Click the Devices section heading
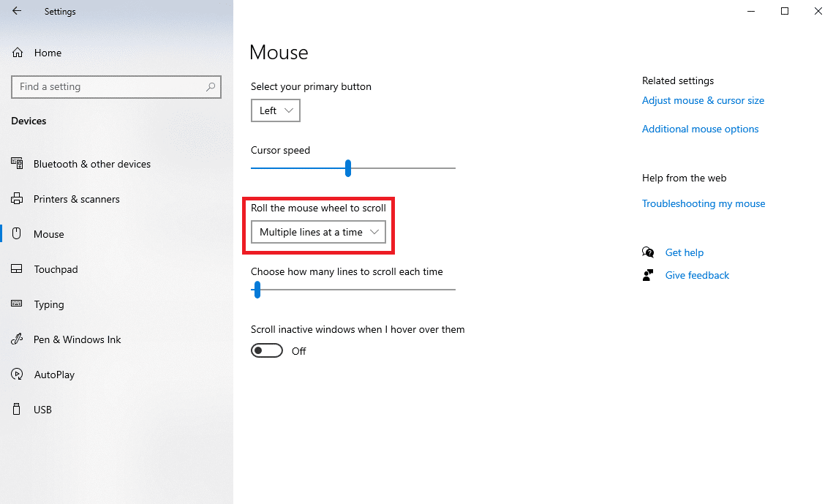This screenshot has height=504, width=833. tap(29, 121)
